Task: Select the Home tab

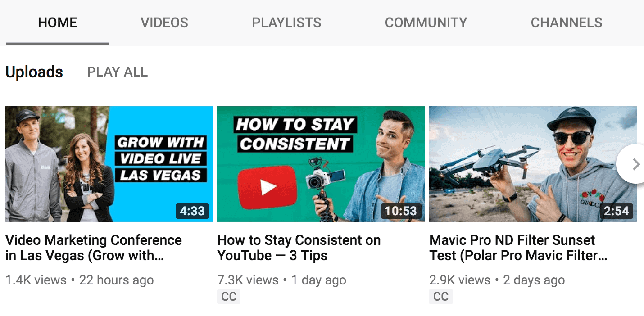Action: pos(58,23)
